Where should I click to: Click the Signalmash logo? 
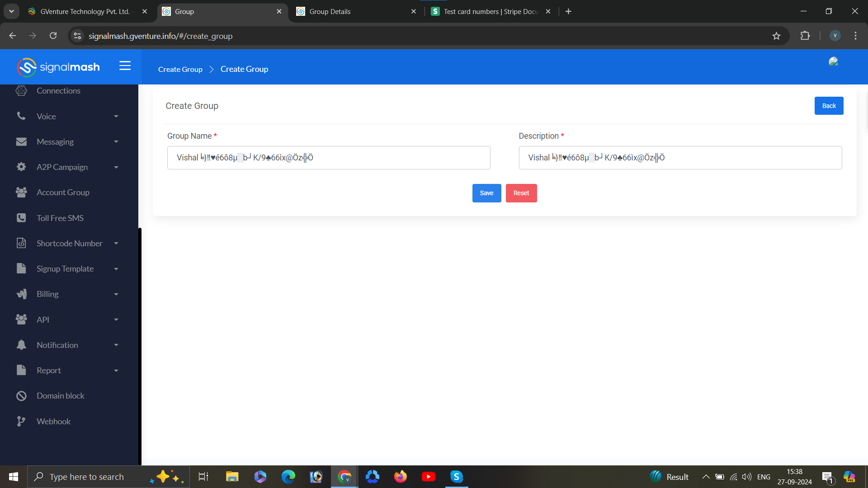pos(58,67)
